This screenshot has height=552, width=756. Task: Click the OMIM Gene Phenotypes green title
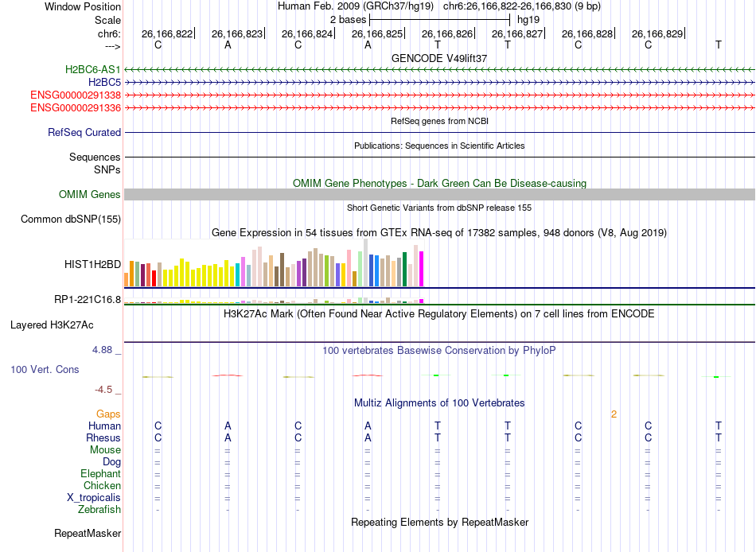pos(439,183)
